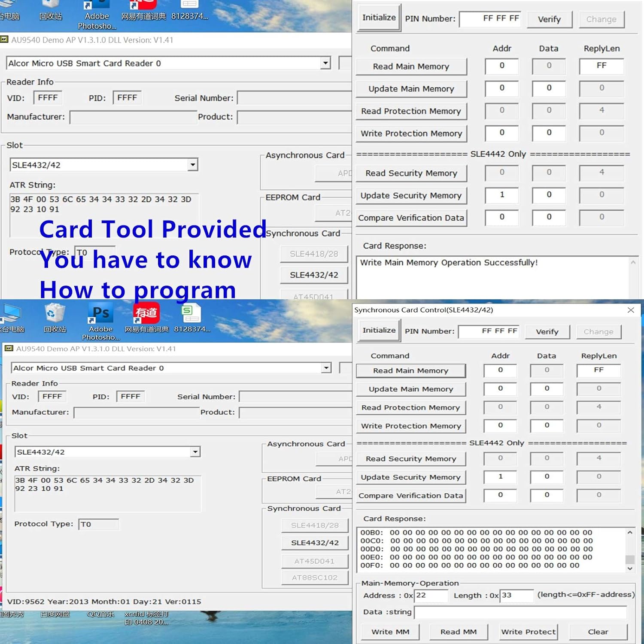
Task: Select the Data string text field
Action: (522, 612)
